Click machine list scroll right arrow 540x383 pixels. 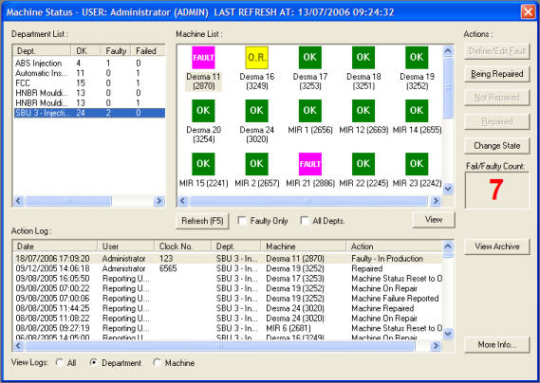[436, 201]
